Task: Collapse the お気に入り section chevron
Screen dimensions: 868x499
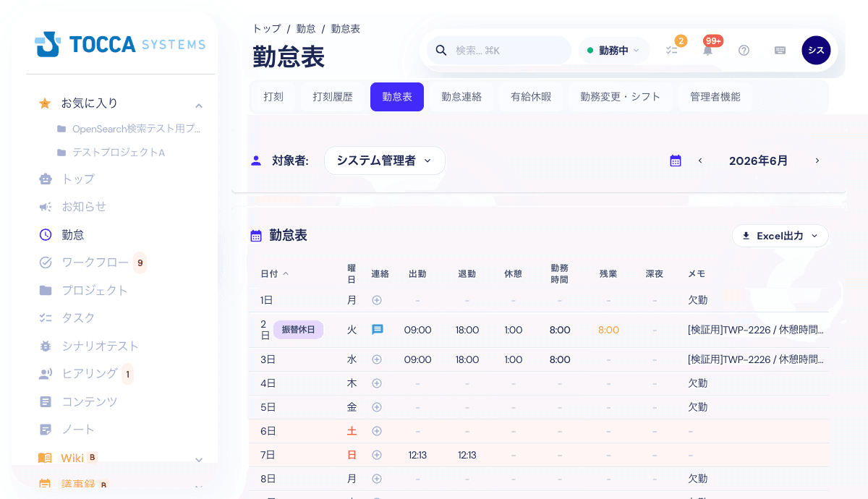Action: 199,106
